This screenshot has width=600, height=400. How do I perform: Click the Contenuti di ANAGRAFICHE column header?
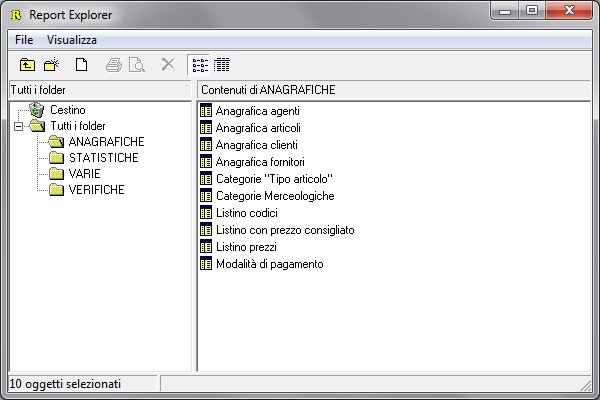coord(395,90)
